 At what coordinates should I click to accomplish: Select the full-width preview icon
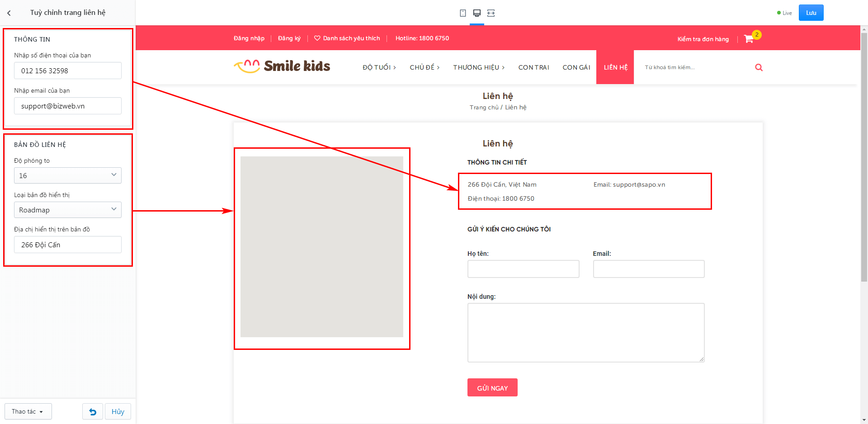click(491, 13)
